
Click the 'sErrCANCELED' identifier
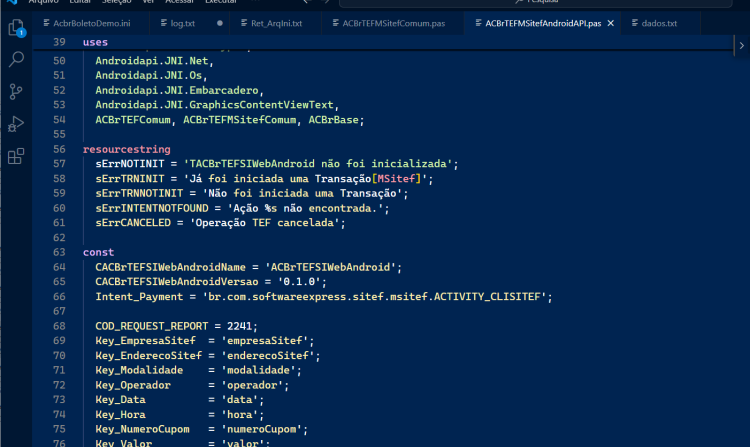coord(133,223)
